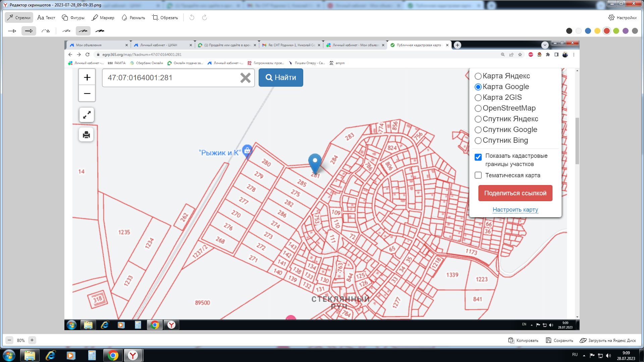The width and height of the screenshot is (644, 362).
Task: Select the Crop tool (Обрезать)
Action: point(165,17)
